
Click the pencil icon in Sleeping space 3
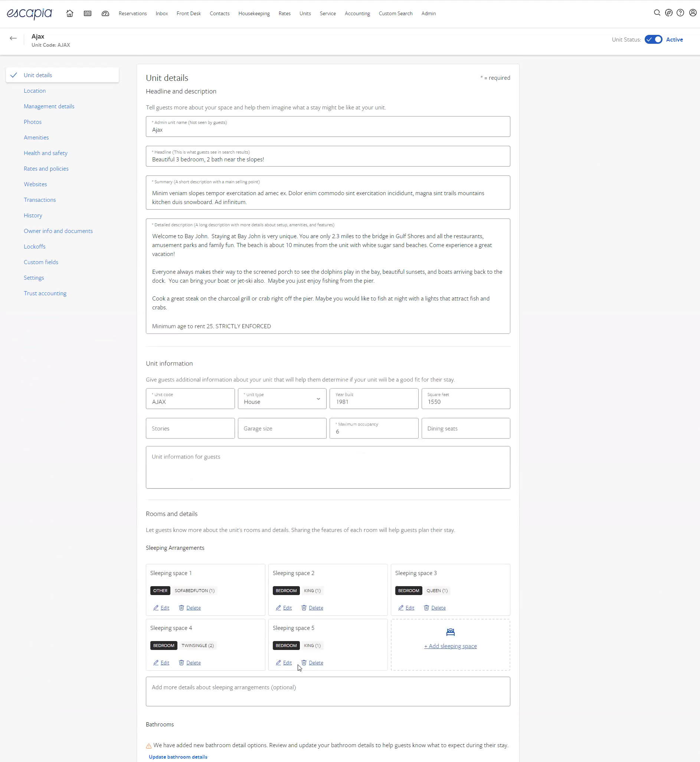click(401, 608)
